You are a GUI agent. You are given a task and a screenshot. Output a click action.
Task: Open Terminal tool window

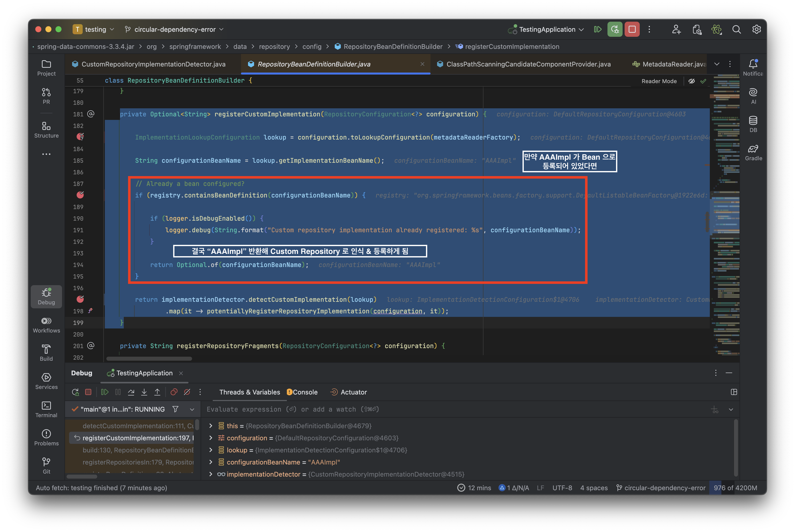(46, 409)
